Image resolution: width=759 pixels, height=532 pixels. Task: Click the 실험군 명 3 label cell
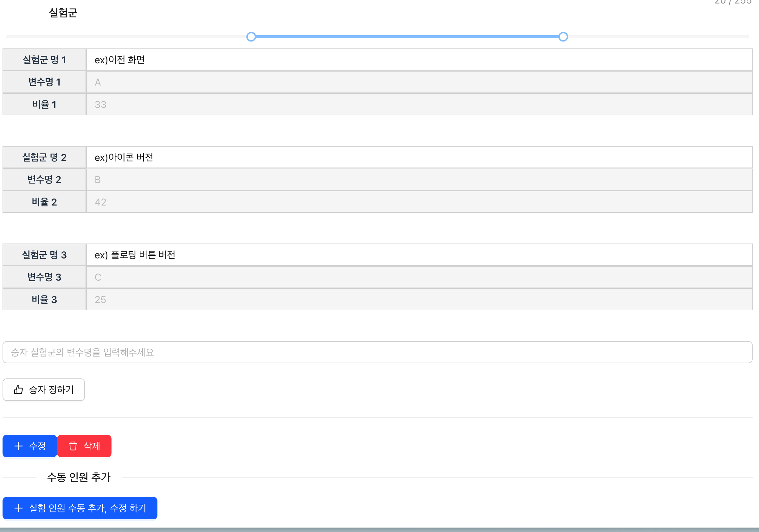pyautogui.click(x=44, y=255)
